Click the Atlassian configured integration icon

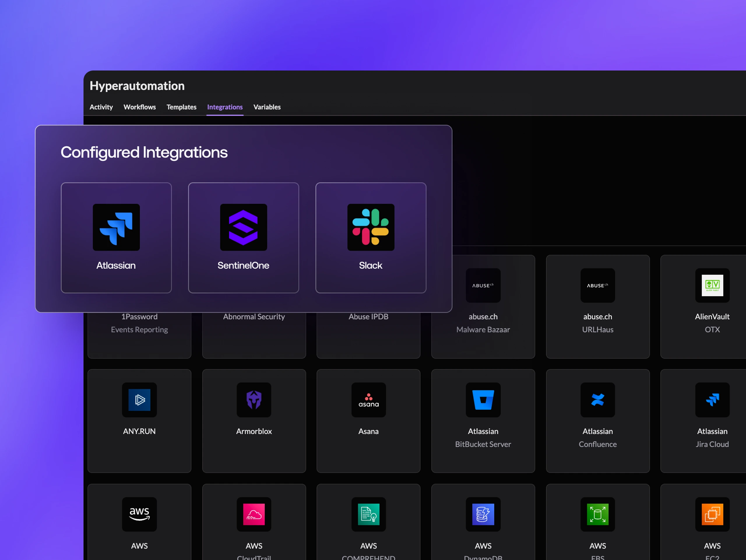click(116, 227)
